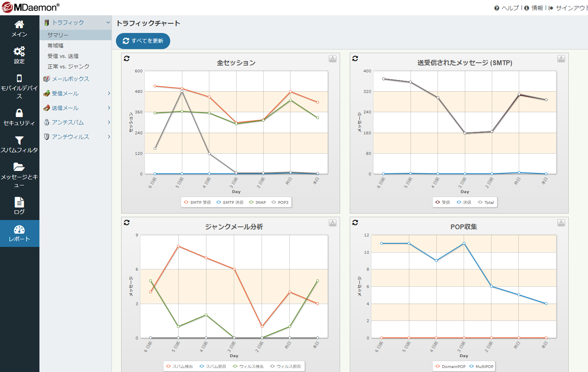Click the すべてを更新 button
Image resolution: width=588 pixels, height=372 pixels.
143,41
